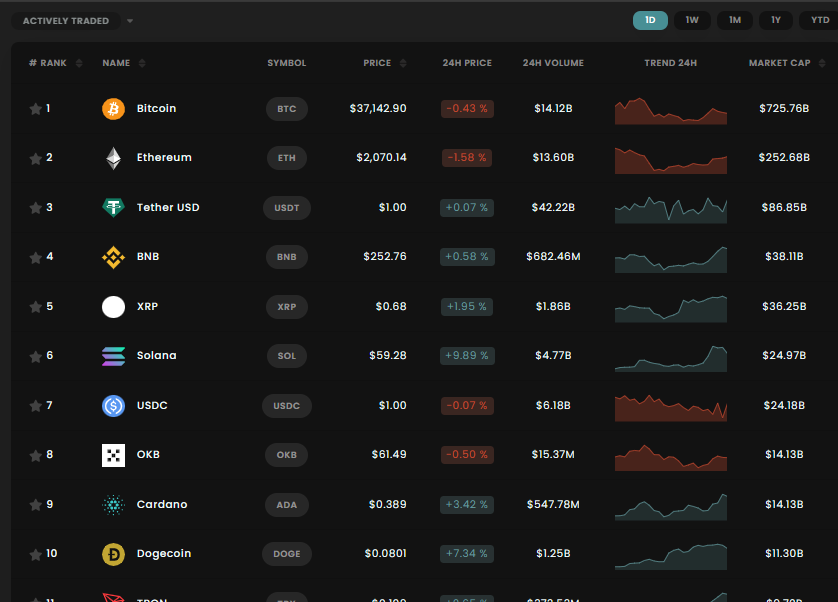The image size is (838, 602).
Task: Sort by Price column header arrows
Action: point(403,63)
